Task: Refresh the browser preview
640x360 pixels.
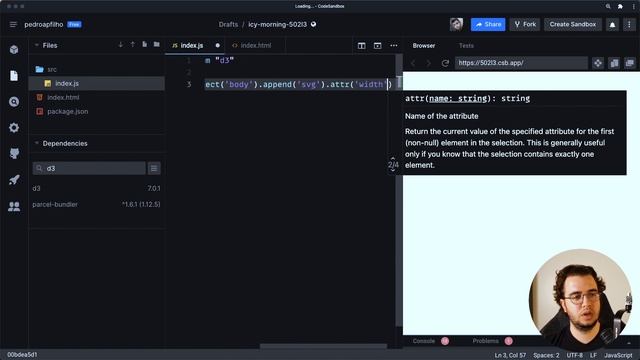Action: pyautogui.click(x=445, y=63)
